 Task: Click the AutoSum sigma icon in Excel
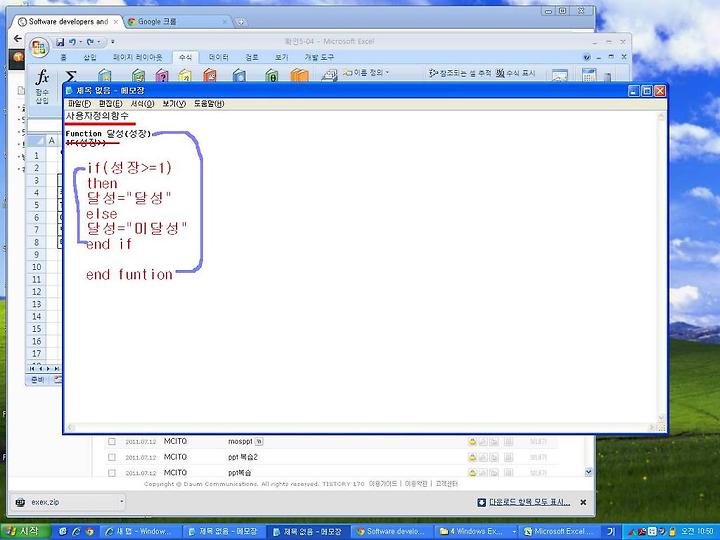pos(70,75)
